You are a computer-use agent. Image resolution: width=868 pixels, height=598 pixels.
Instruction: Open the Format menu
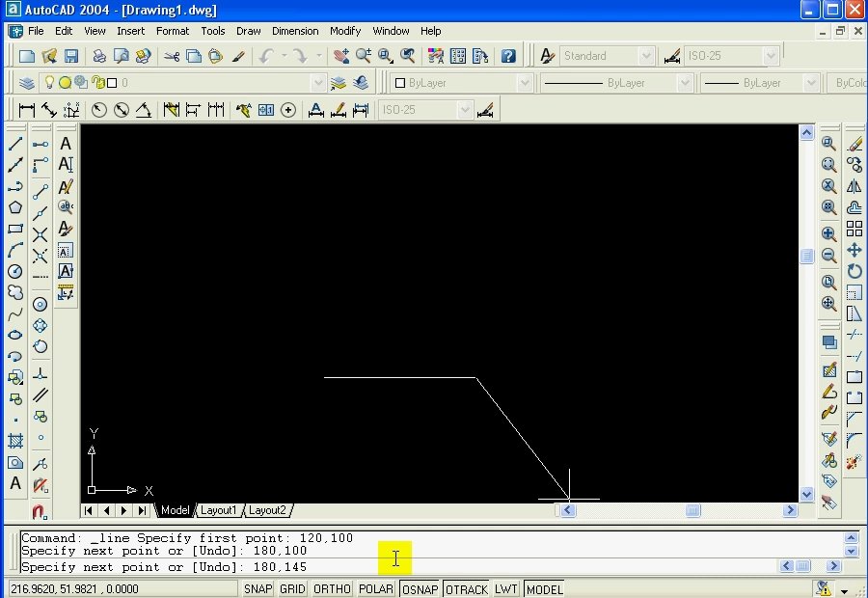[x=173, y=31]
